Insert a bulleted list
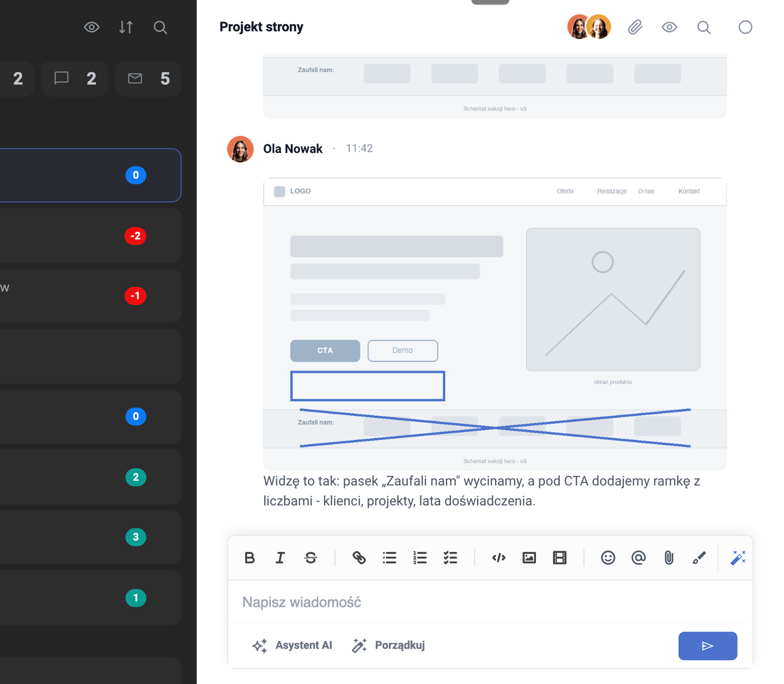The height and width of the screenshot is (684, 784). tap(390, 557)
